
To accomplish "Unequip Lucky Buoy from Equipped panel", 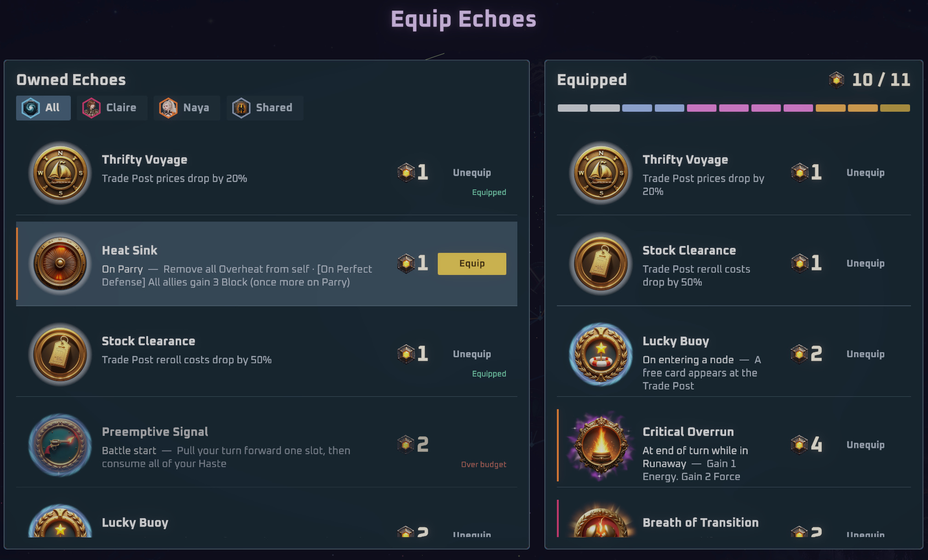I will click(x=865, y=354).
